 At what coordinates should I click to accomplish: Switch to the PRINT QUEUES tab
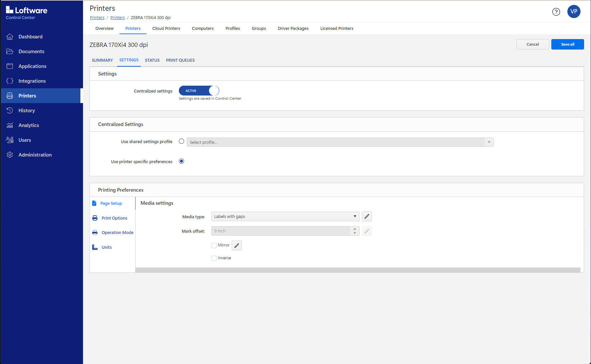pyautogui.click(x=180, y=60)
